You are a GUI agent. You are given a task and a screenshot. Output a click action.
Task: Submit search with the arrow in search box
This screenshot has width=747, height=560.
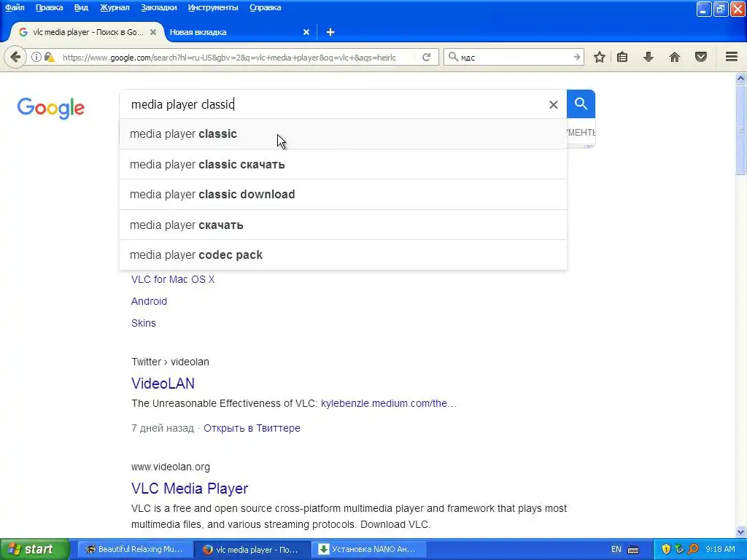click(576, 57)
